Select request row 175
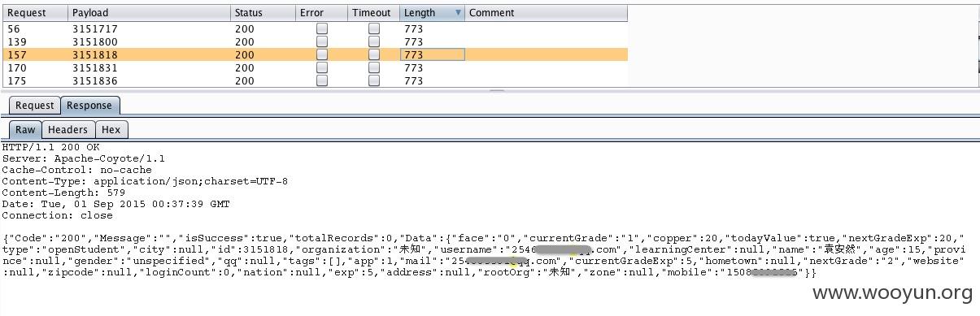The width and height of the screenshot is (980, 316). tap(316, 80)
